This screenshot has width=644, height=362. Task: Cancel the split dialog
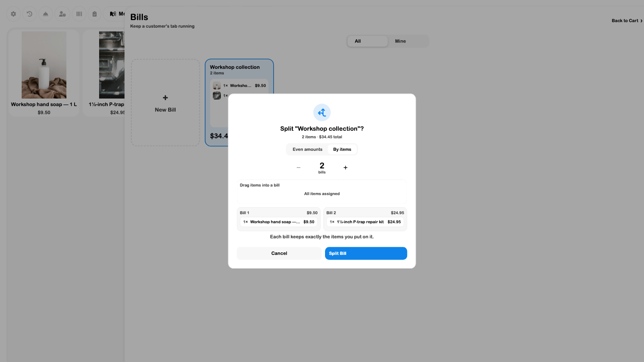pos(279,253)
